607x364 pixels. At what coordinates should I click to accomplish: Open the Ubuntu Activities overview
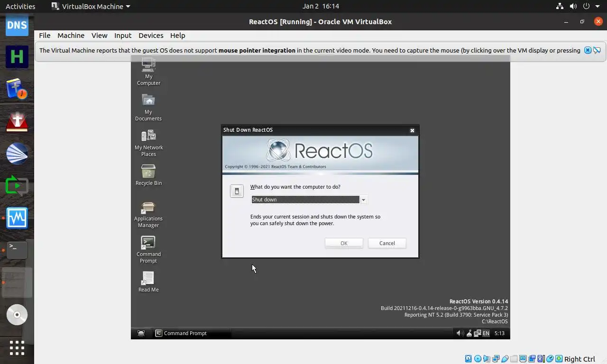click(x=20, y=6)
